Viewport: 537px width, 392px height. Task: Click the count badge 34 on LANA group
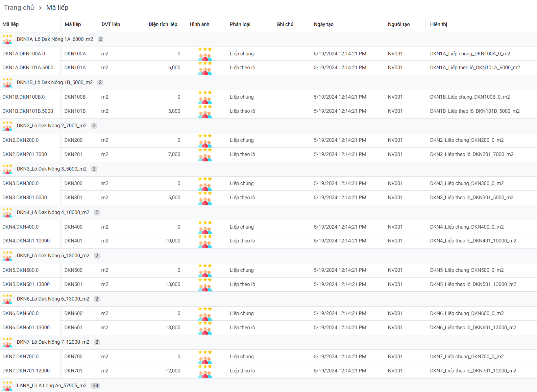[95, 386]
